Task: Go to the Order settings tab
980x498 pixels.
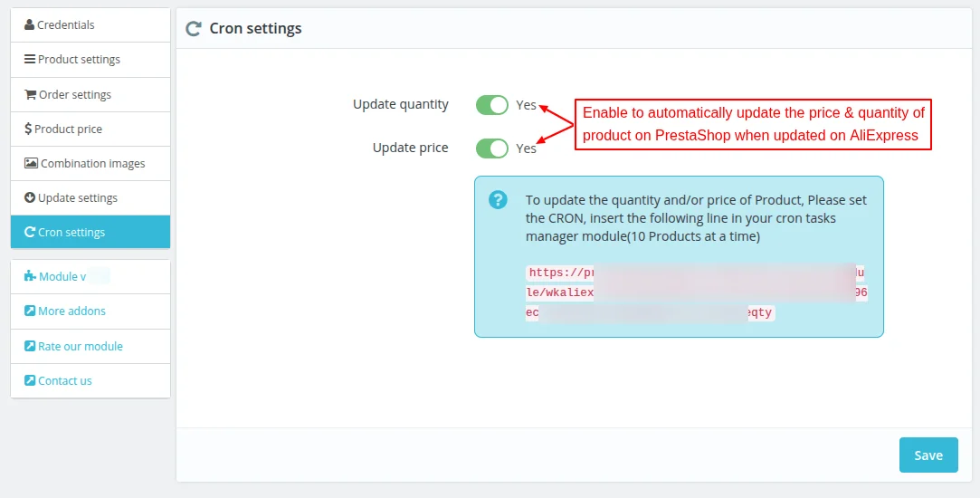Action: pyautogui.click(x=74, y=95)
